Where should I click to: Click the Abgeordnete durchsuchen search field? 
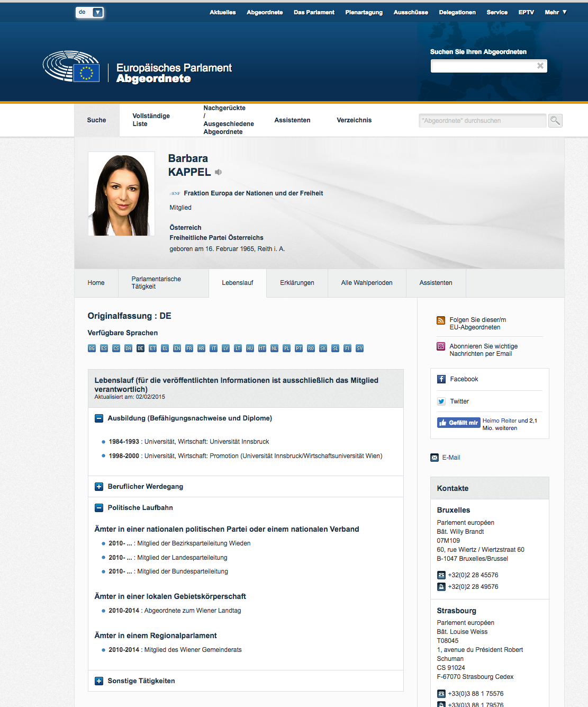pyautogui.click(x=483, y=121)
